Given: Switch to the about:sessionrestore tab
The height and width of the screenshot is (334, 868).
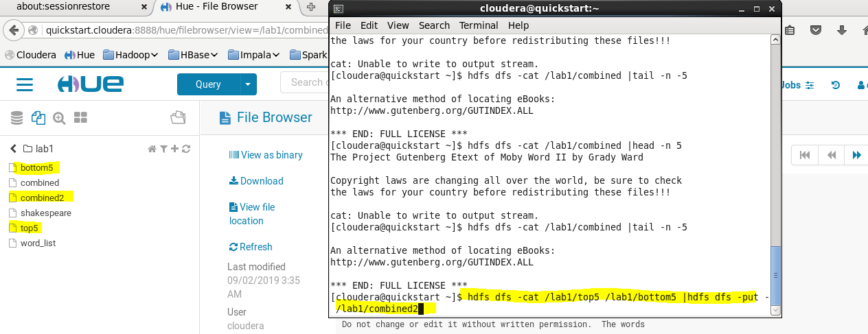Looking at the screenshot, I should point(74,7).
